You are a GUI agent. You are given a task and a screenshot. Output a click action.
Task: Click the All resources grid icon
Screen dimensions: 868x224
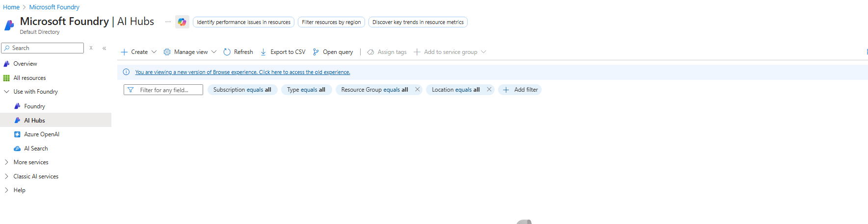pyautogui.click(x=6, y=78)
